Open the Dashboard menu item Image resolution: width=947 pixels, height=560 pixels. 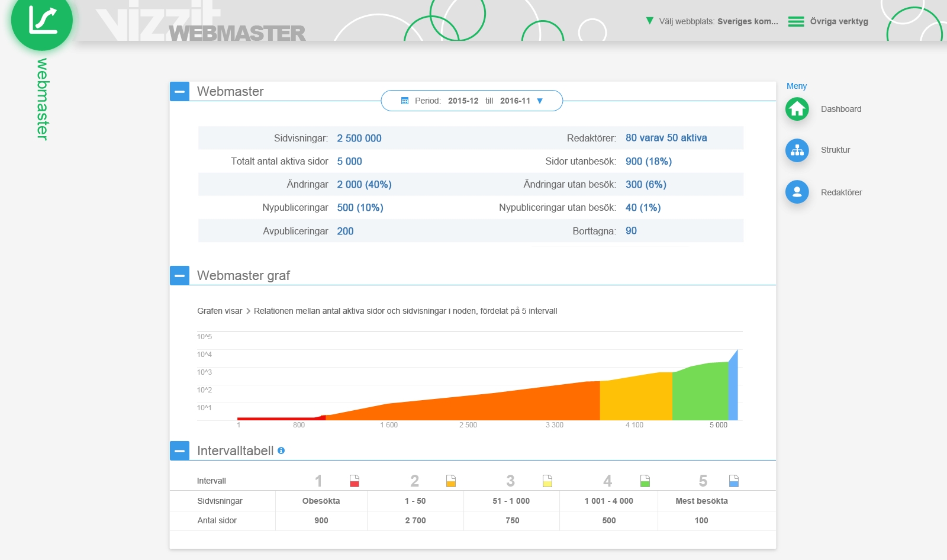pyautogui.click(x=841, y=109)
